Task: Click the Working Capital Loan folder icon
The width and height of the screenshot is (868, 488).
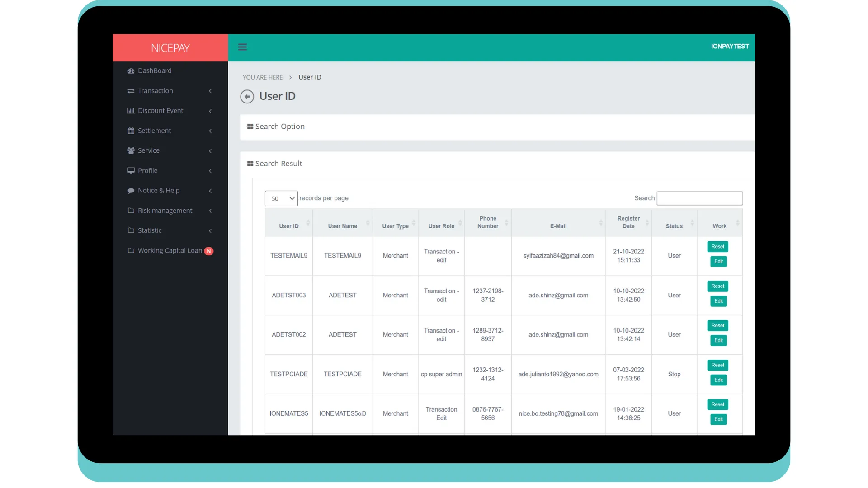Action: [131, 250]
